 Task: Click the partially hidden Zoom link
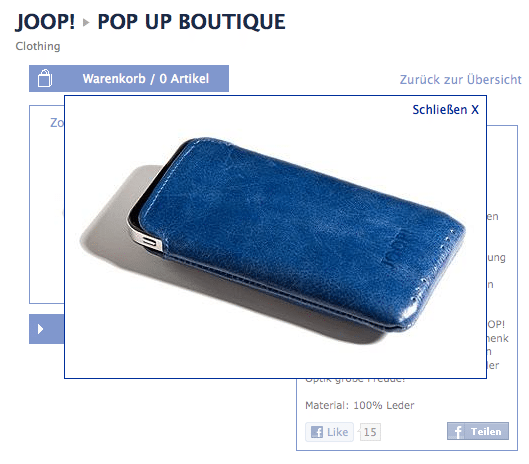click(x=57, y=122)
